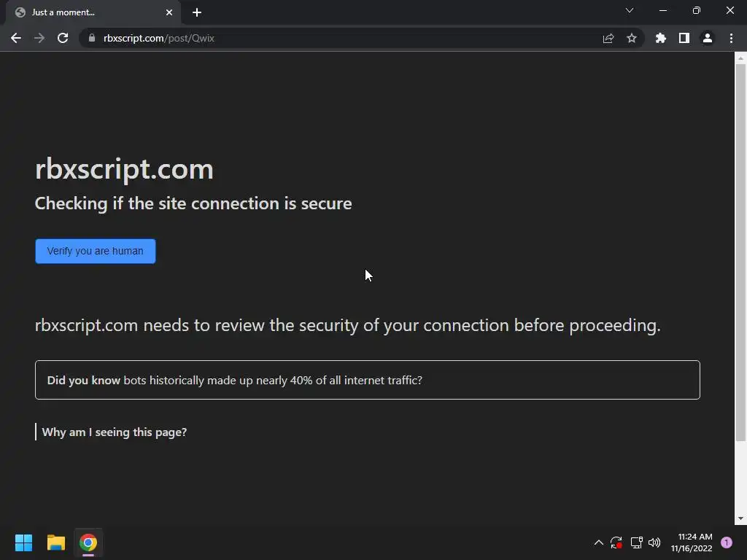Viewport: 747px width, 560px height.
Task: Select the 'Just a moment...' tab
Action: (93, 13)
